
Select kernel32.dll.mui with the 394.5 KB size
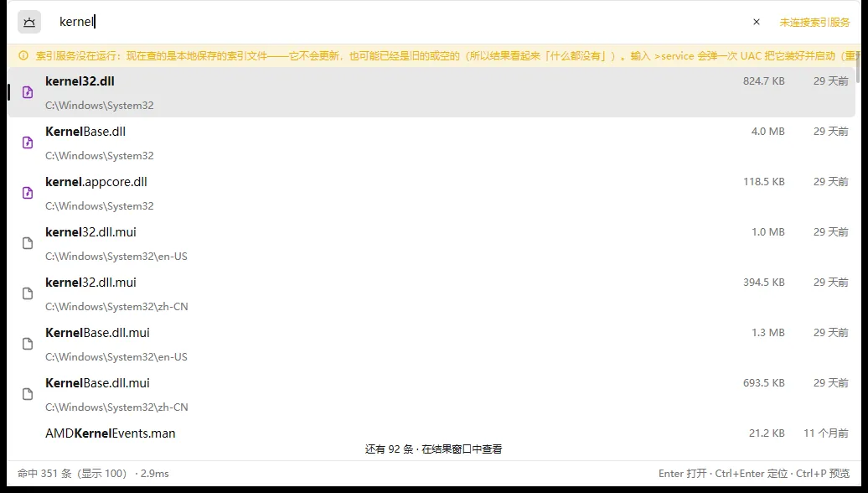click(x=431, y=294)
